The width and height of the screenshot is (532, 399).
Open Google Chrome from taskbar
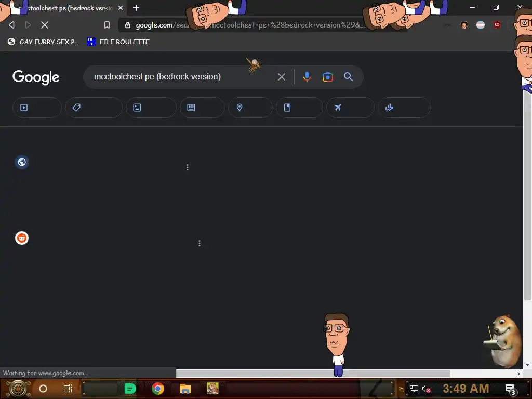[x=158, y=389]
